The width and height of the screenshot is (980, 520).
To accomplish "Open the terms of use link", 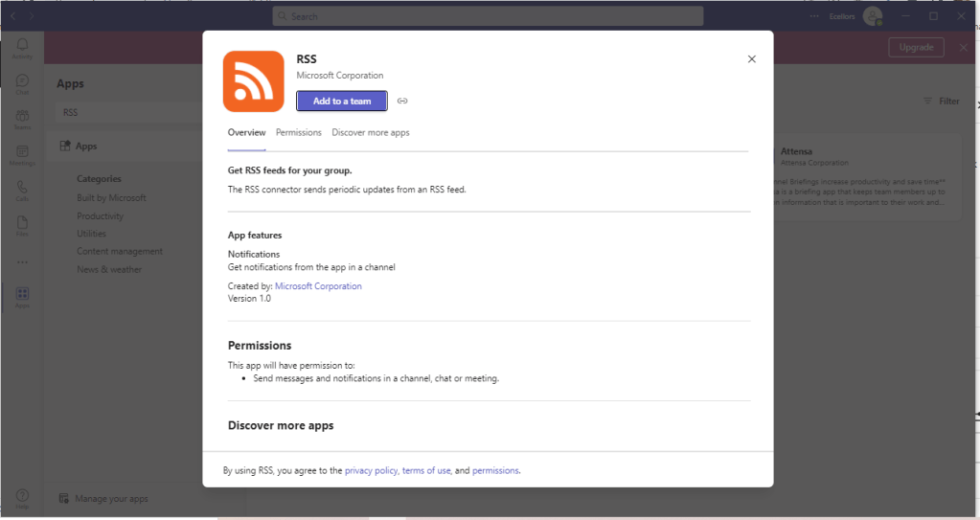I will click(x=425, y=470).
